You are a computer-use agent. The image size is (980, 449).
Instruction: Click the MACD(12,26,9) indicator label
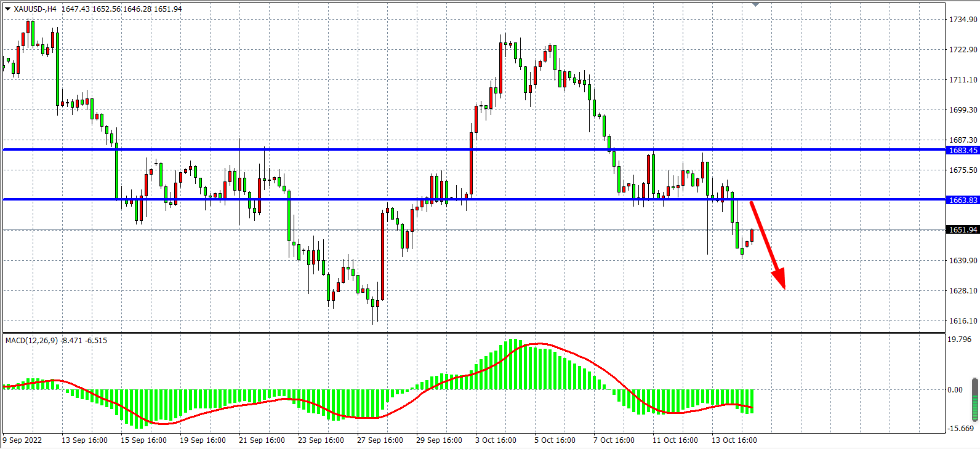pyautogui.click(x=32, y=341)
